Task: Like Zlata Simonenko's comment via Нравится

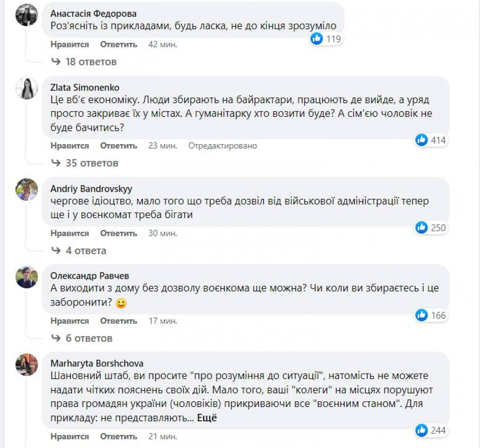Action: (x=70, y=146)
